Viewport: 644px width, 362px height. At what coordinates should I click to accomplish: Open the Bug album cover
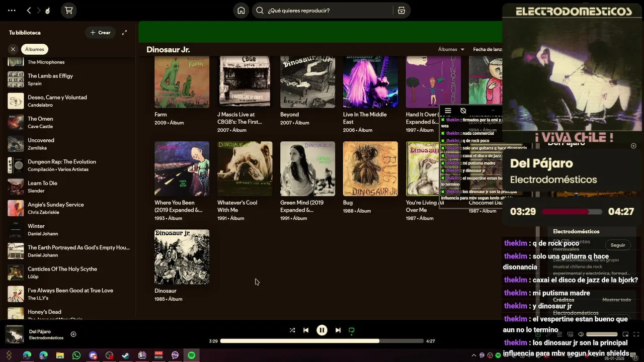click(370, 168)
